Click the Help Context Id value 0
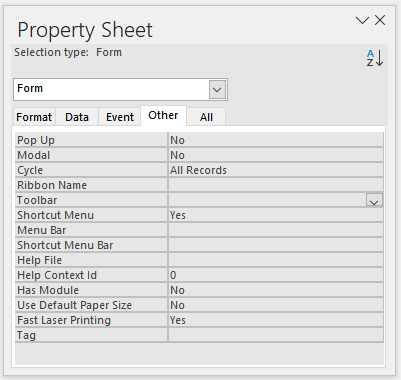401x380 pixels. tap(276, 275)
